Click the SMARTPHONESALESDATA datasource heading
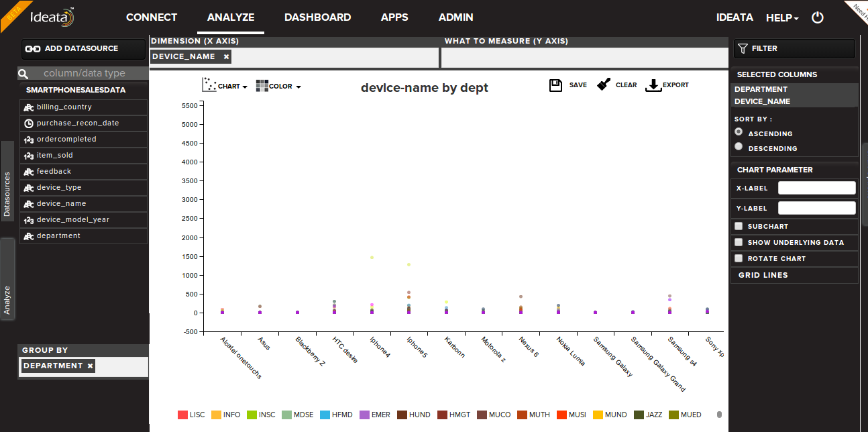This screenshot has height=432, width=868. click(76, 90)
